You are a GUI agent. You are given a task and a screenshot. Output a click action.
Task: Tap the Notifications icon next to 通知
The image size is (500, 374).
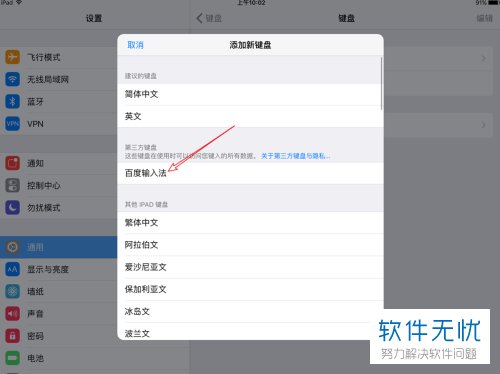coord(12,163)
